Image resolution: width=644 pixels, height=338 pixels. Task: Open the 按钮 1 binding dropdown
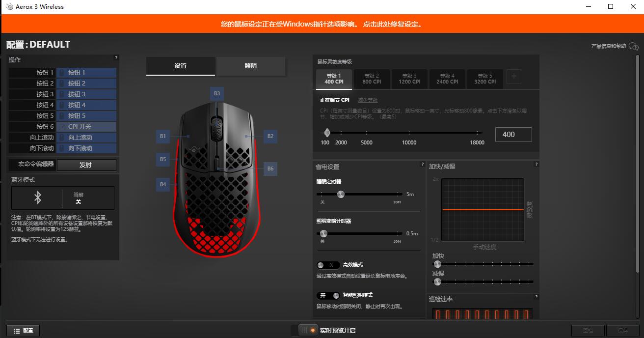86,72
